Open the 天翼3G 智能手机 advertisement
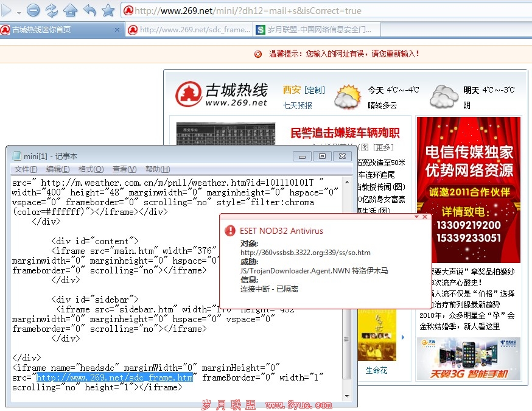Viewport: 532px width, 411px height. coord(469,359)
